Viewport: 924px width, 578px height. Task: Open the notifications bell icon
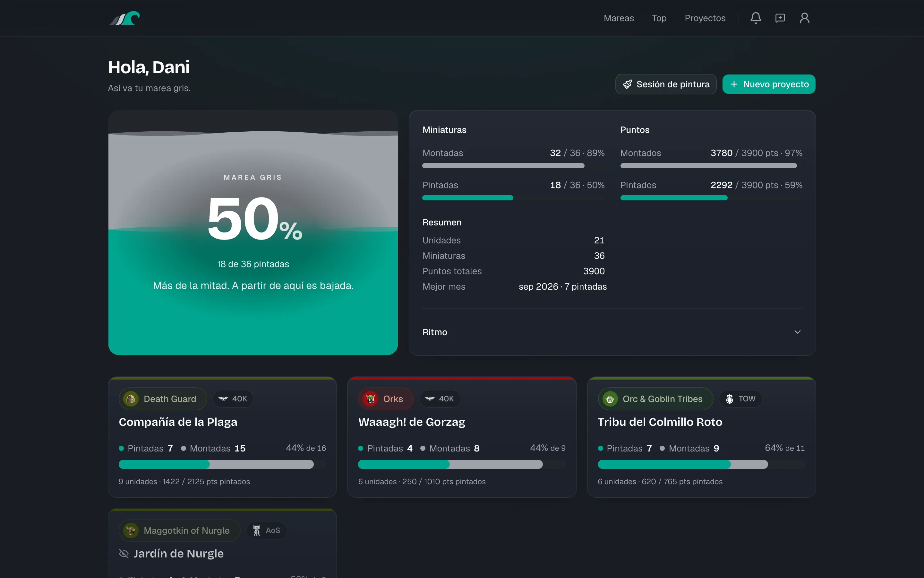[756, 18]
